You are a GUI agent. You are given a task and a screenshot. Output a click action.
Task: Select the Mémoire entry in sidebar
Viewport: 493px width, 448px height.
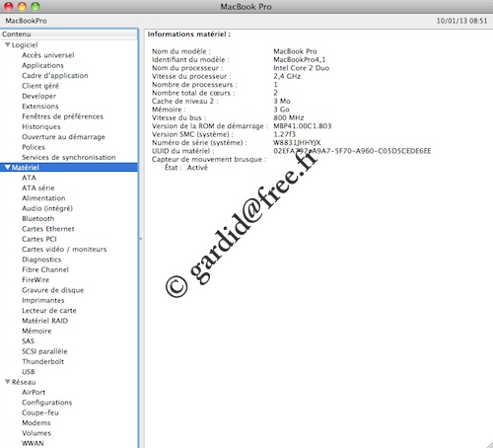coord(36,331)
